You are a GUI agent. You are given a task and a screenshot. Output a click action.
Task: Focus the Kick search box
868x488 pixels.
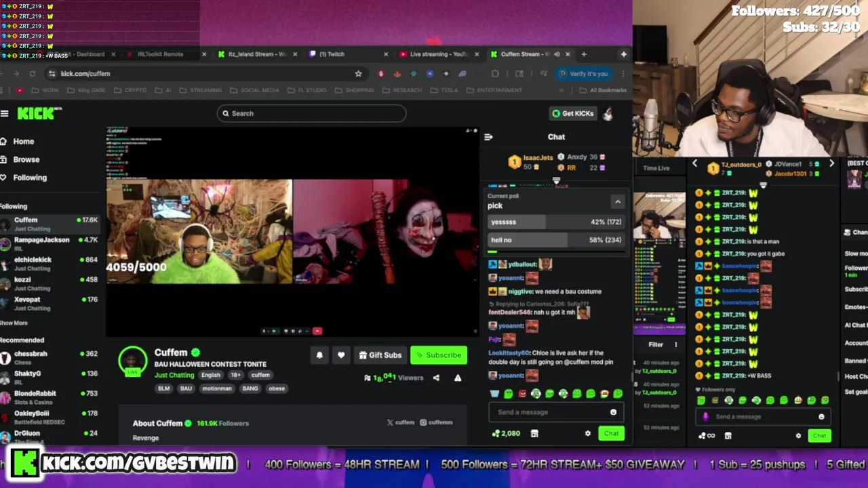pos(312,113)
